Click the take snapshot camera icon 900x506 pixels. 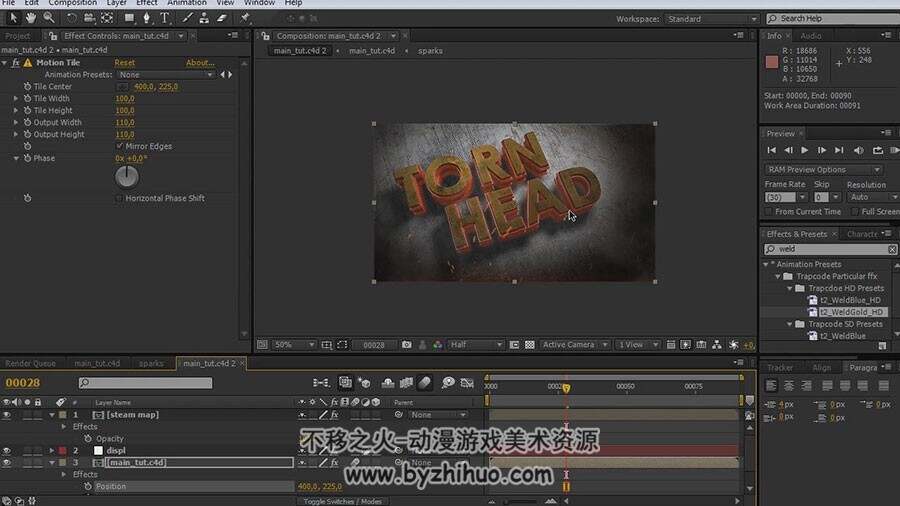(x=406, y=345)
